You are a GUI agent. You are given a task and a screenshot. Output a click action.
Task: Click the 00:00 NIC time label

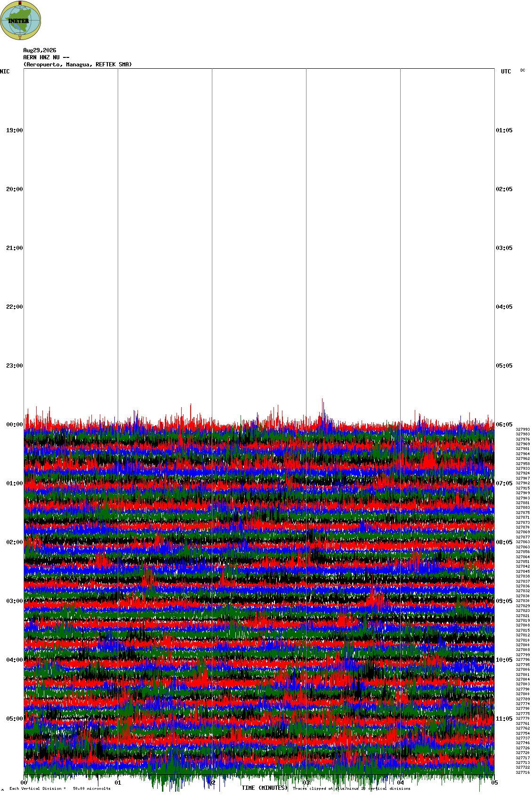click(14, 425)
